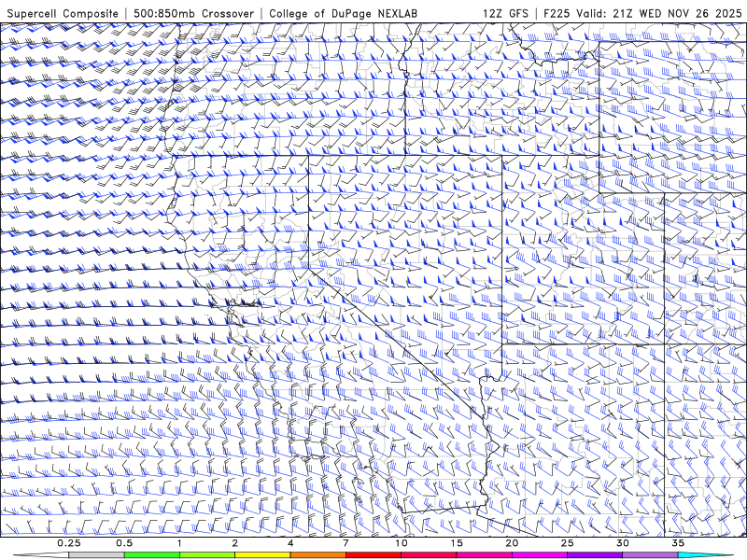The width and height of the screenshot is (747, 560).
Task: Click the legend value '7'
Action: tap(345, 543)
